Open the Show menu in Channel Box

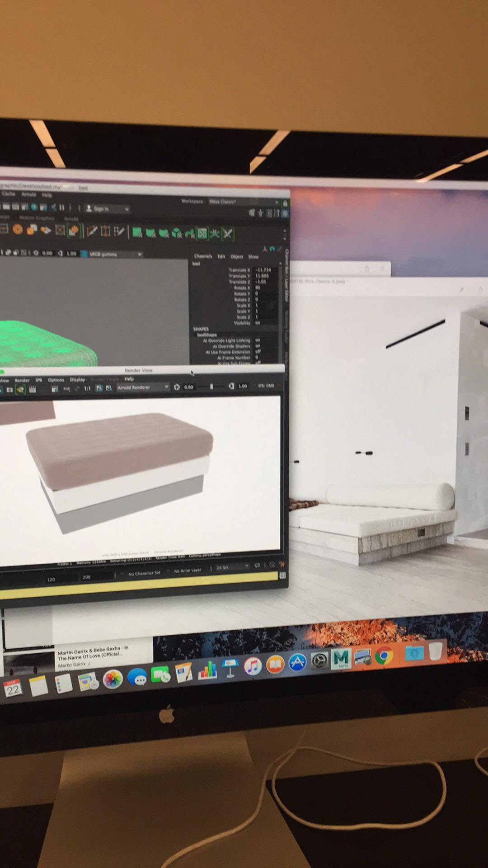point(253,257)
